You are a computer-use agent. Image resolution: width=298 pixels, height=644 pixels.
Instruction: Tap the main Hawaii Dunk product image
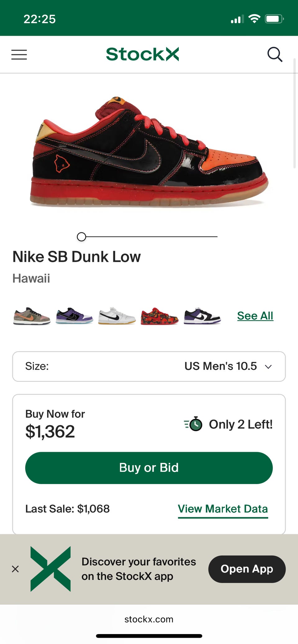coord(149,152)
